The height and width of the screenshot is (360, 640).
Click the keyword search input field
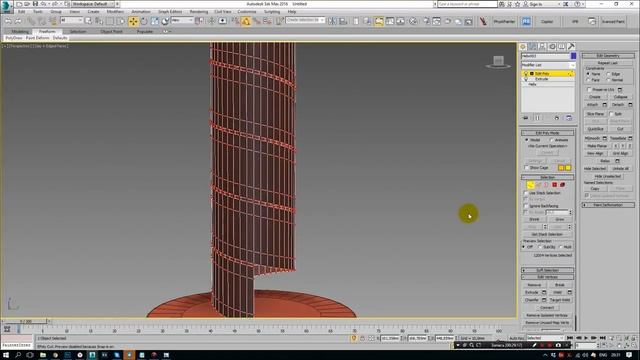(467, 4)
